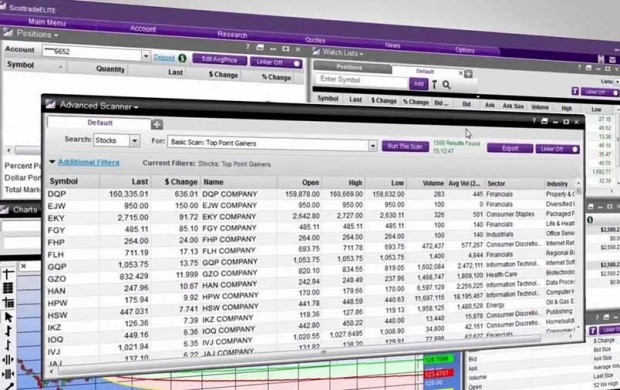Screen dimensions: 620x390
Task: Collapse the Additional Filters section
Action: (x=85, y=162)
